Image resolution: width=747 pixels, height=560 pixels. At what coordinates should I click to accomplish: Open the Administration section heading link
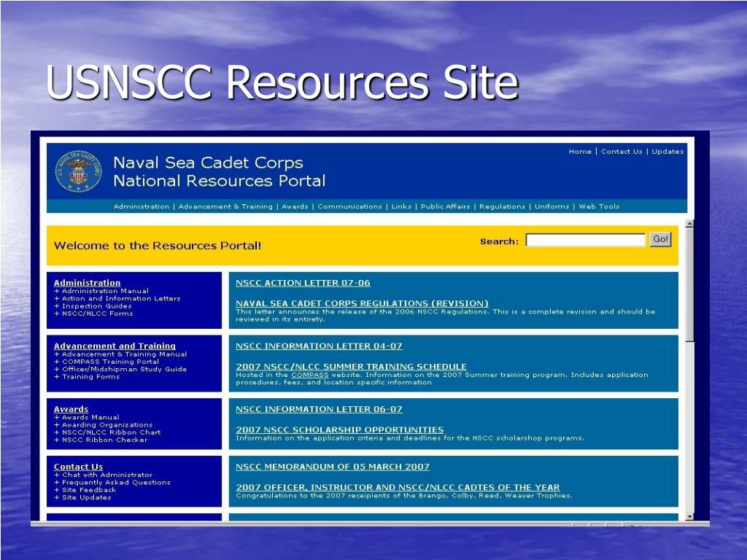click(87, 283)
